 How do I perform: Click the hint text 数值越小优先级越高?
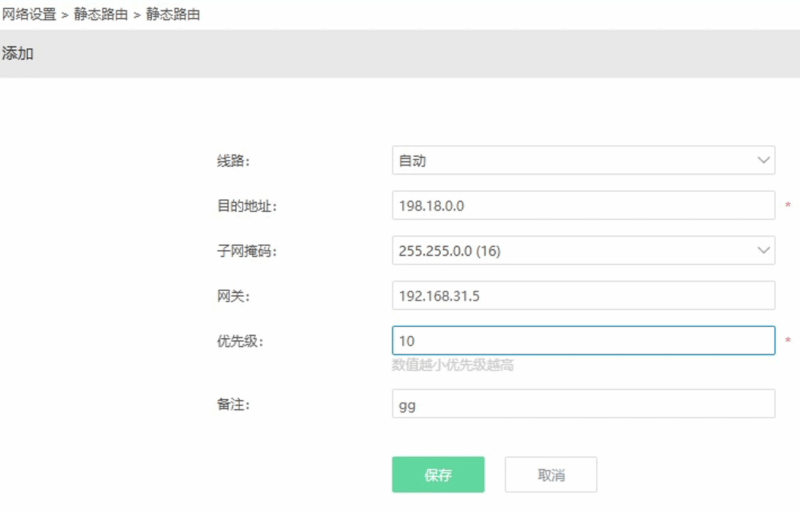click(x=453, y=366)
